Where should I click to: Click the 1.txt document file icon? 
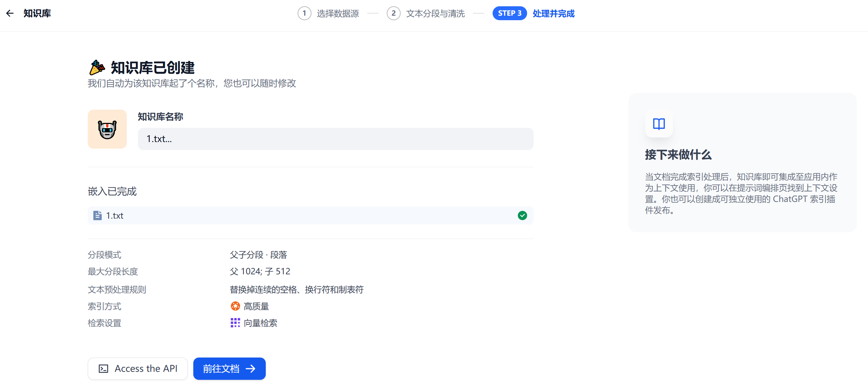98,215
